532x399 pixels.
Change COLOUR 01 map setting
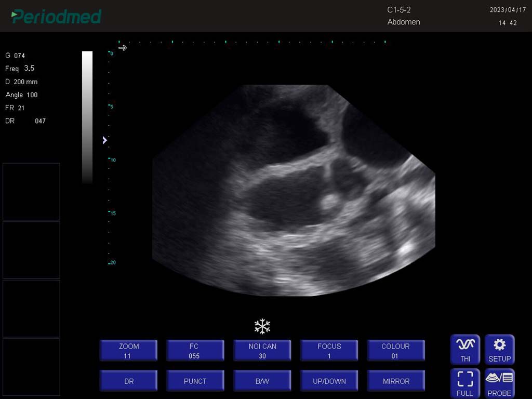(x=396, y=351)
